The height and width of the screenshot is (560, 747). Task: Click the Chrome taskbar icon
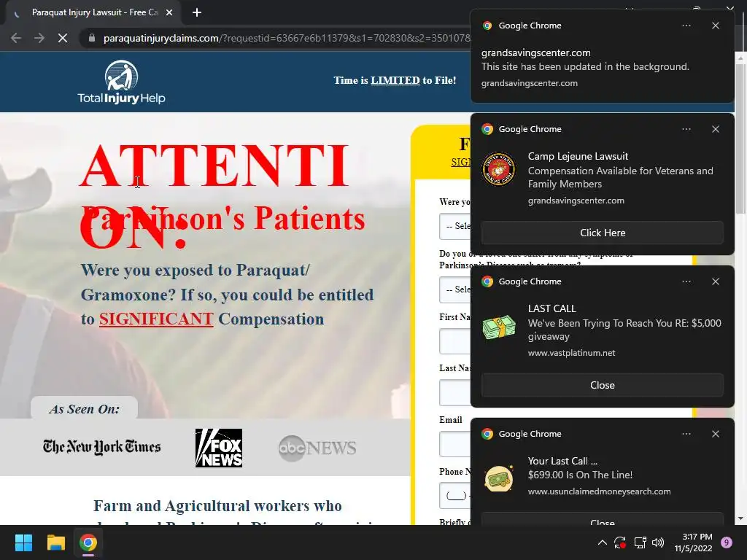click(x=88, y=542)
